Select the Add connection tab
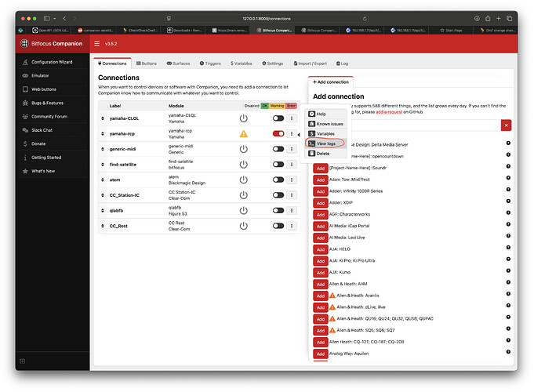The width and height of the screenshot is (534, 392). pyautogui.click(x=331, y=82)
